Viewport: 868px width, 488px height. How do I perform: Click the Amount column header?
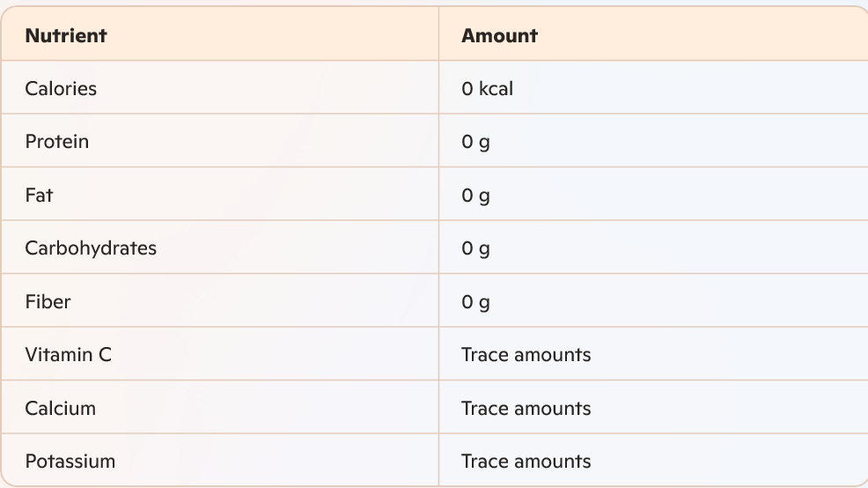click(x=499, y=36)
